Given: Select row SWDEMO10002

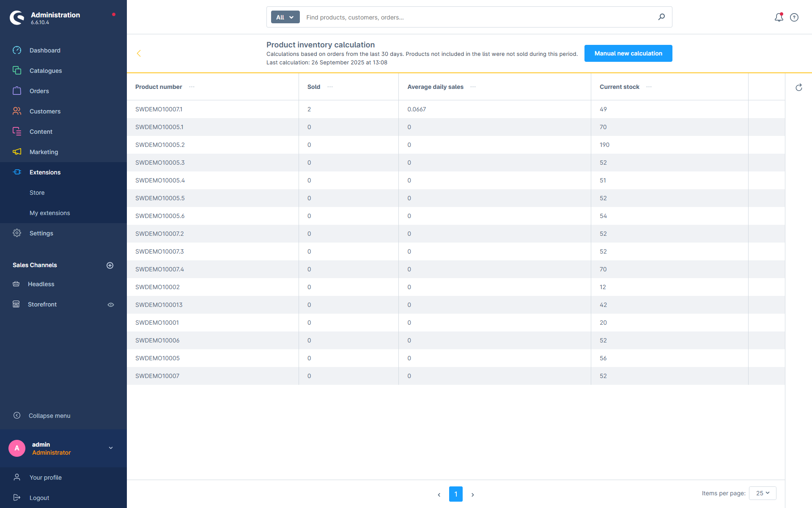Looking at the screenshot, I should [x=456, y=287].
